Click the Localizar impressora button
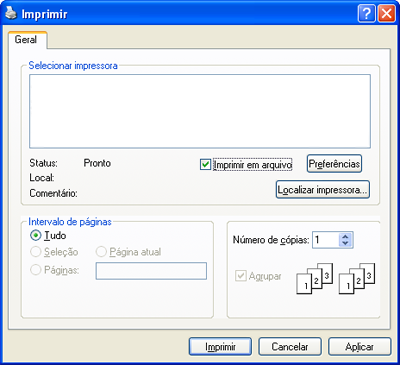 coord(323,190)
